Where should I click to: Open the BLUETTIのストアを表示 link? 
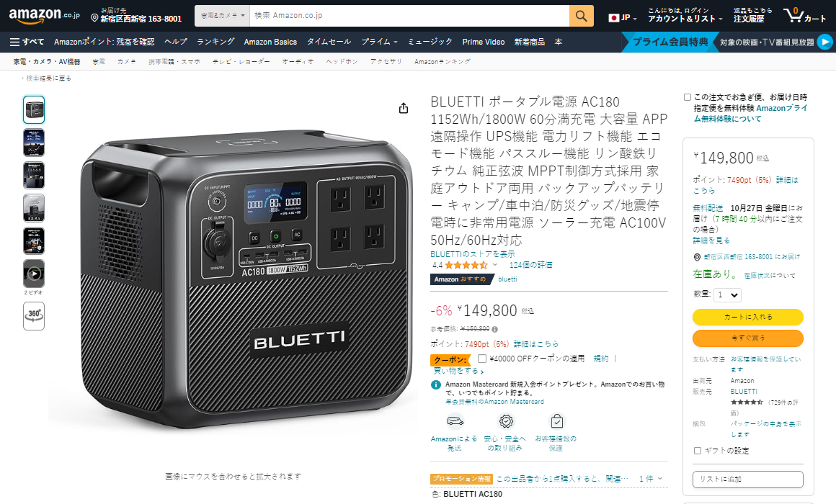point(472,254)
